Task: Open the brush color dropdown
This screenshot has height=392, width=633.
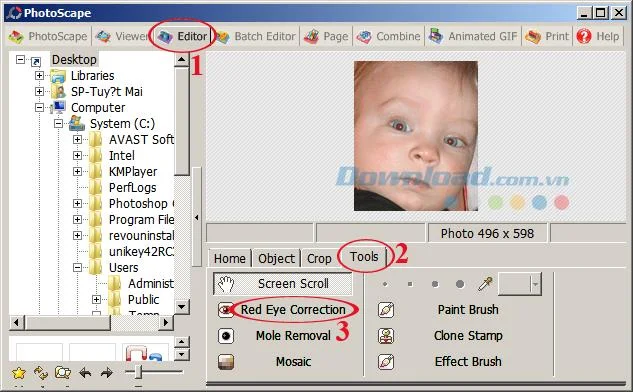Action: pyautogui.click(x=535, y=284)
